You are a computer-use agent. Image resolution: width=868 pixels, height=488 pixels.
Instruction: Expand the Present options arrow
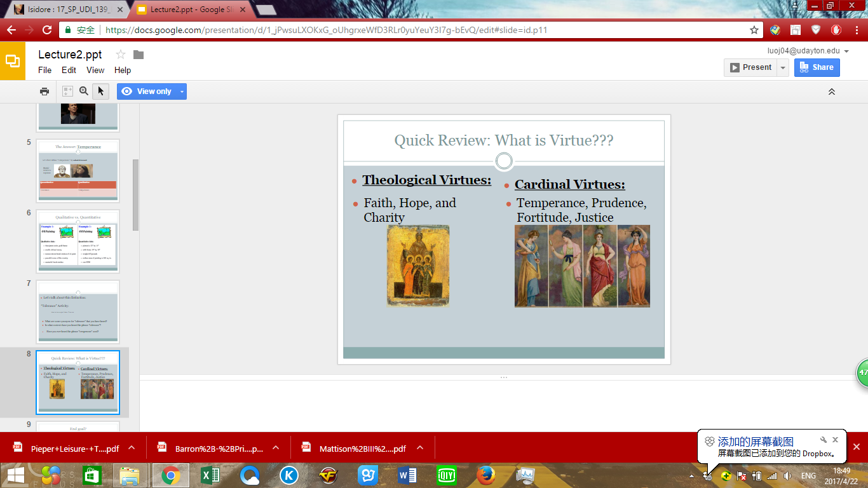pos(783,67)
